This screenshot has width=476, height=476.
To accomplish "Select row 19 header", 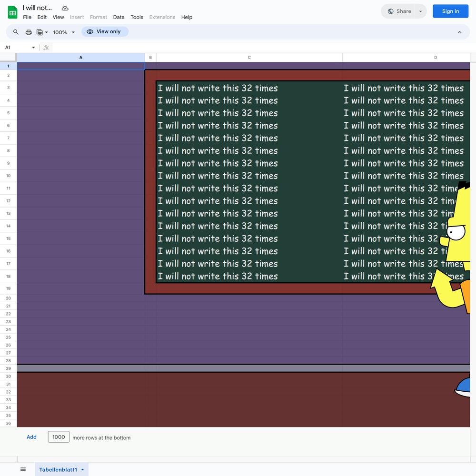I will point(8,288).
